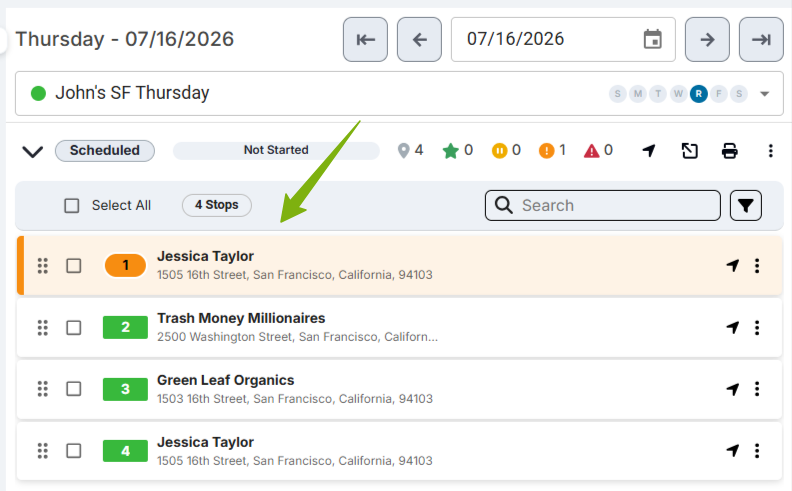792x491 pixels.
Task: Open Trash Money Millionaires three-dot menu
Action: click(757, 328)
